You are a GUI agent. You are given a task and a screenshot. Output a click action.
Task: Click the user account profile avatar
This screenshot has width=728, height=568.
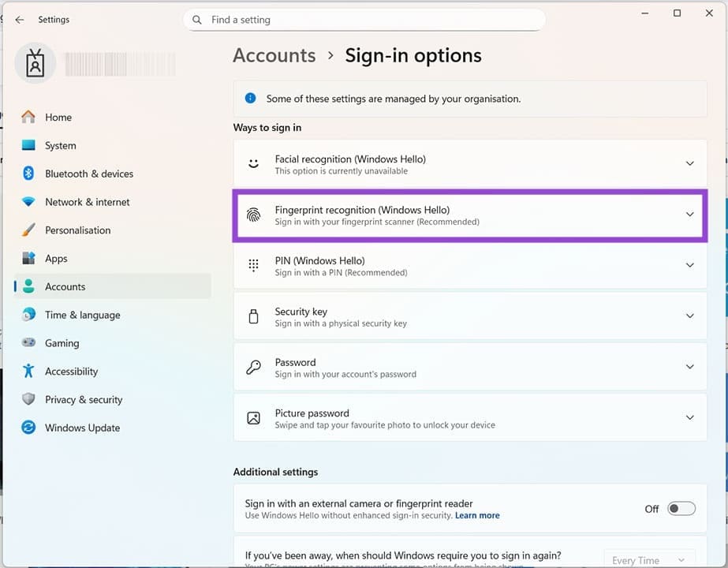click(35, 62)
